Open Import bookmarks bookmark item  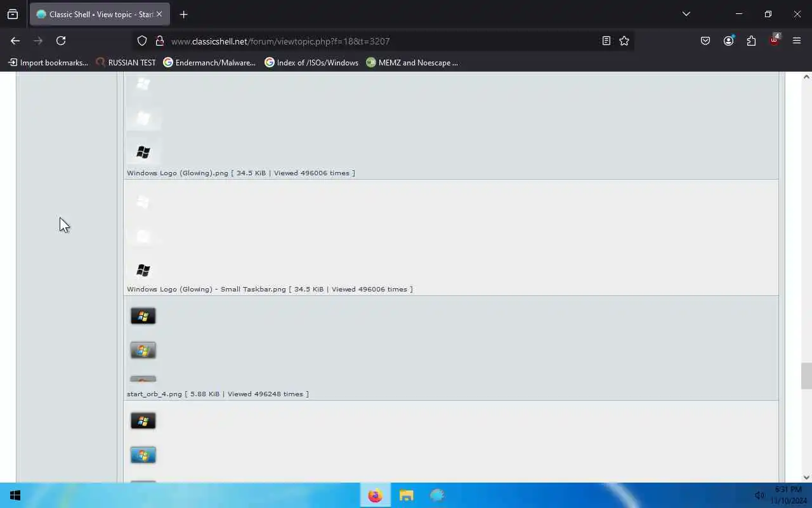pos(48,62)
